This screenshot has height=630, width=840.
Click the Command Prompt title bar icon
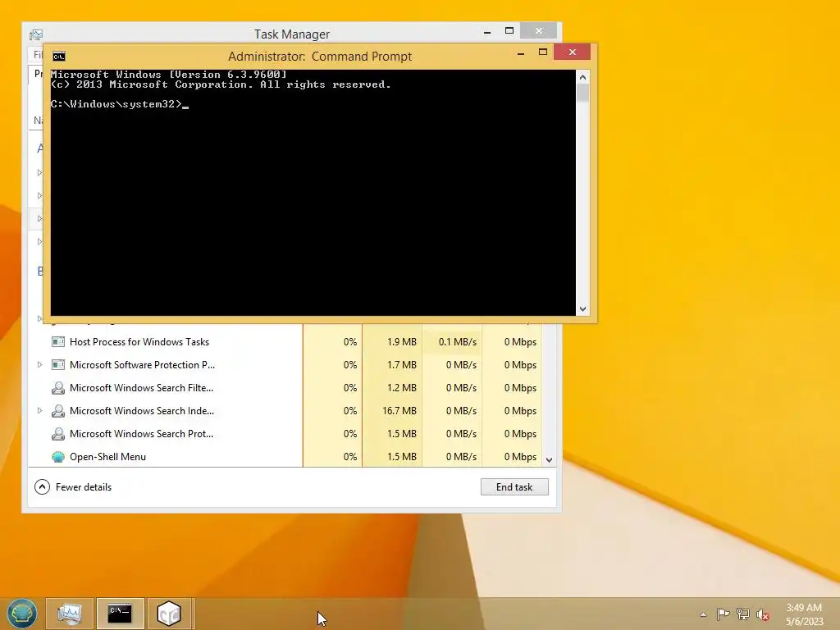point(59,57)
